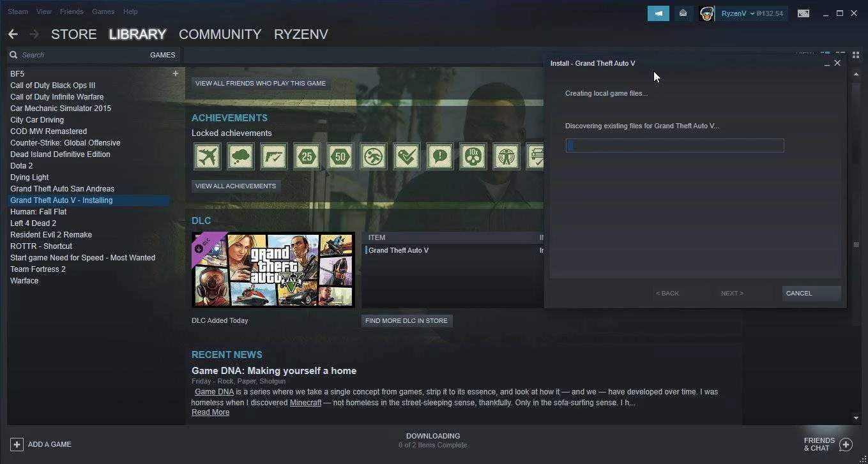Click the page scrollbar down arrow
Viewport: 868px width, 464px height.
point(856,418)
